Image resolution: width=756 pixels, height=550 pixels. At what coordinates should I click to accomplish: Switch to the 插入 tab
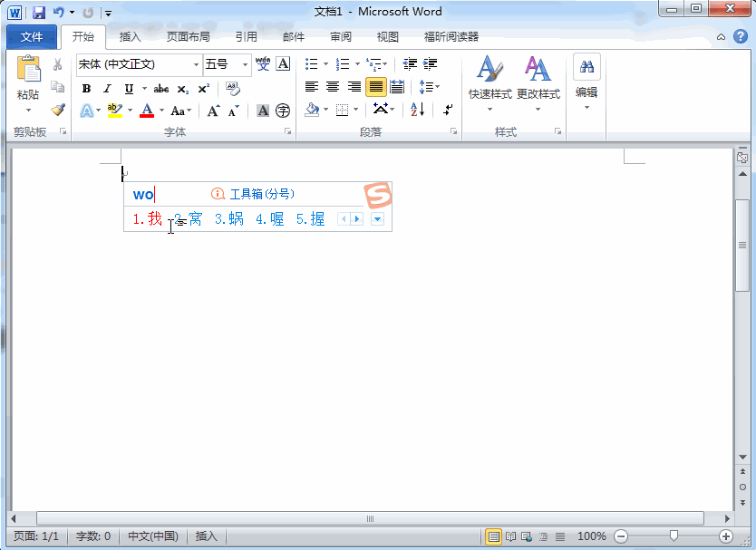coord(131,36)
